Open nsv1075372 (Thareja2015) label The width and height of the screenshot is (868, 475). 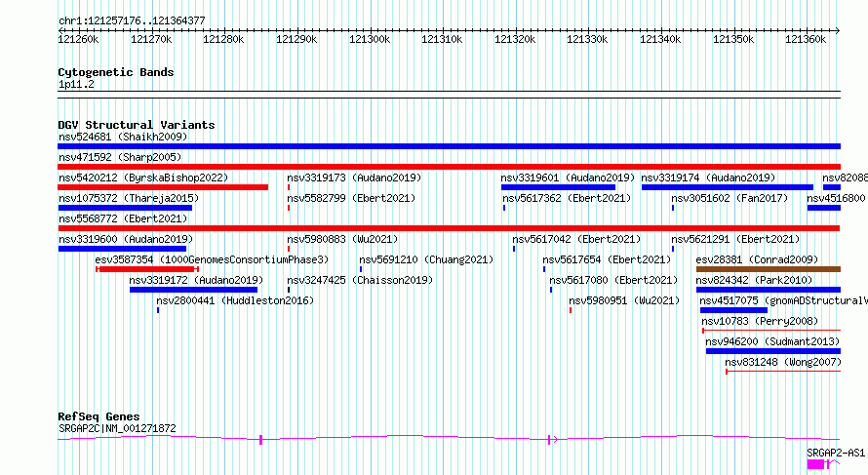[129, 198]
